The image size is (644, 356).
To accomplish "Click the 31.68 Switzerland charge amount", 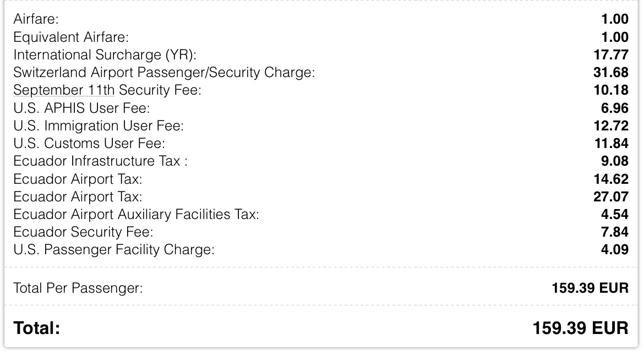I will (x=614, y=73).
